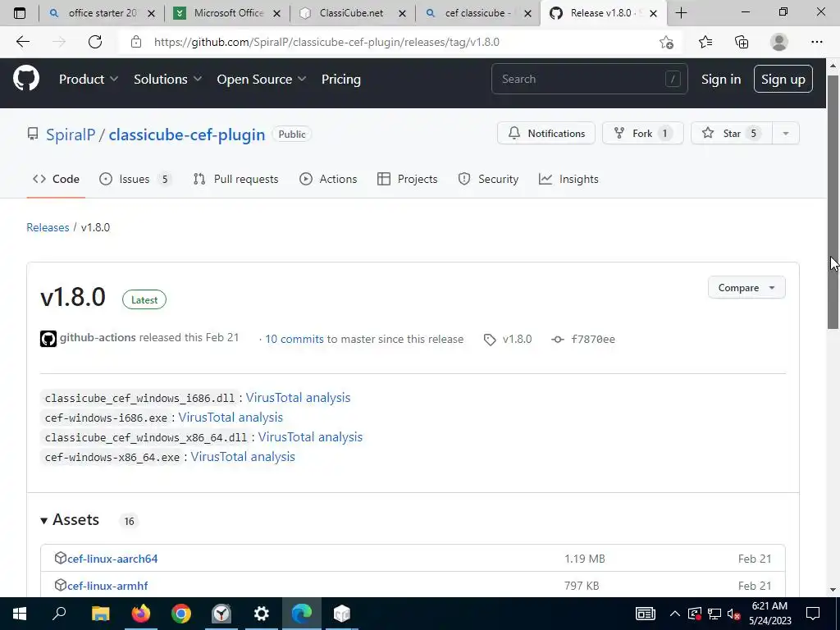
Task: Open the 10 commits link
Action: (294, 339)
